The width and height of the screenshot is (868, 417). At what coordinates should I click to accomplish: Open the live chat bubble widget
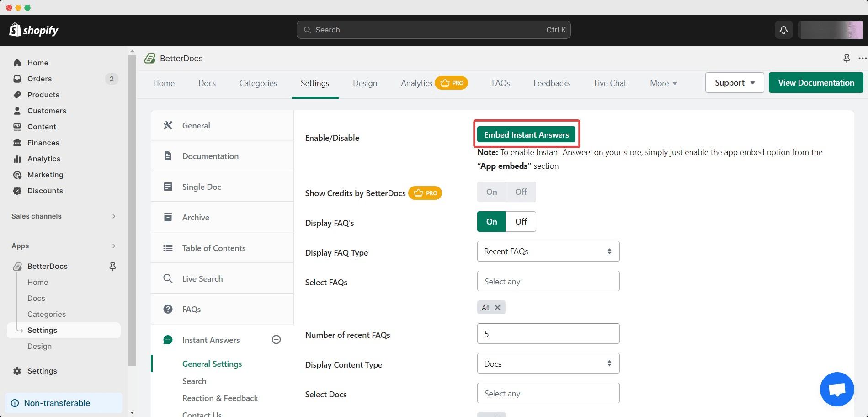837,389
